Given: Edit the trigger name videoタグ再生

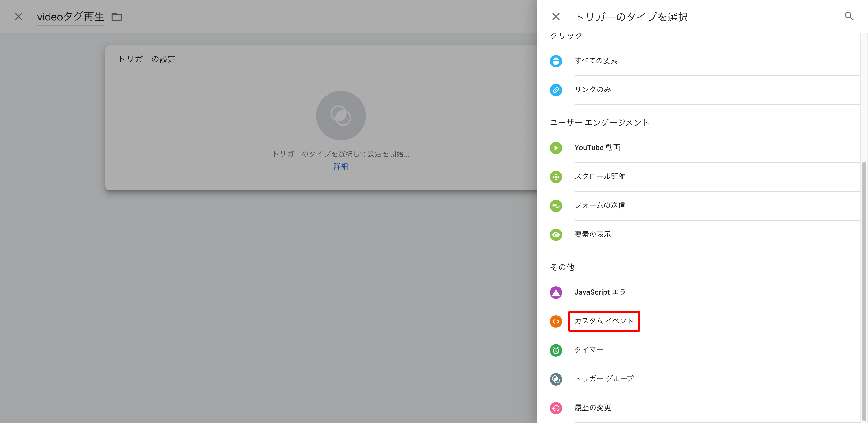Looking at the screenshot, I should click(71, 17).
